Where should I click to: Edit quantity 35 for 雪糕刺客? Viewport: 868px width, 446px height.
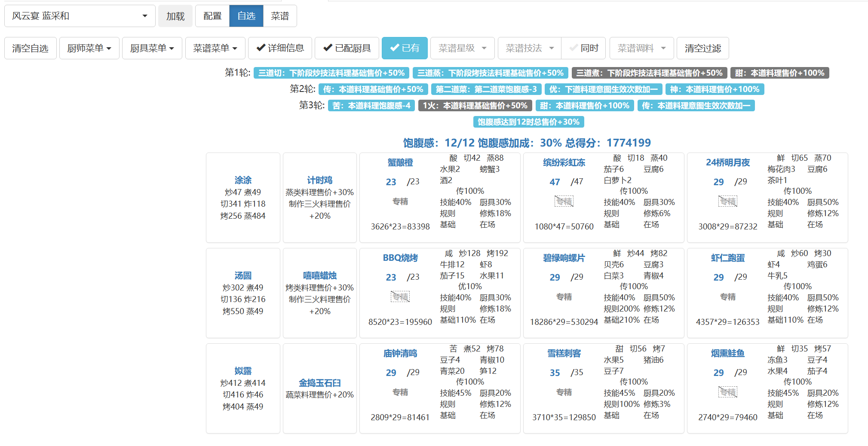pyautogui.click(x=555, y=373)
